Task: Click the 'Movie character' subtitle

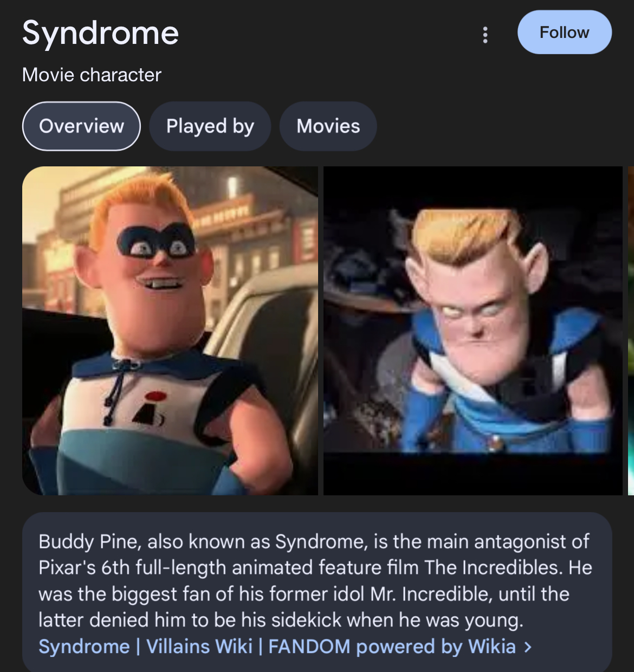Action: [92, 75]
